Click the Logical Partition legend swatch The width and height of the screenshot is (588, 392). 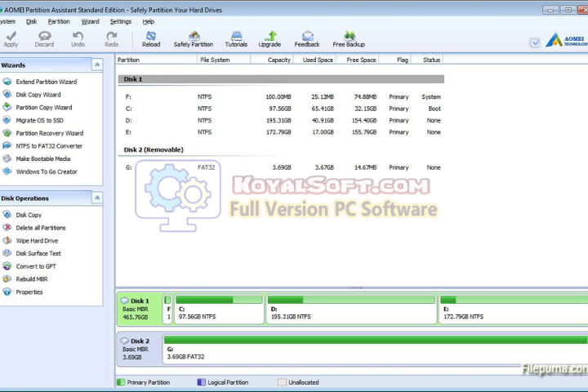click(x=202, y=382)
